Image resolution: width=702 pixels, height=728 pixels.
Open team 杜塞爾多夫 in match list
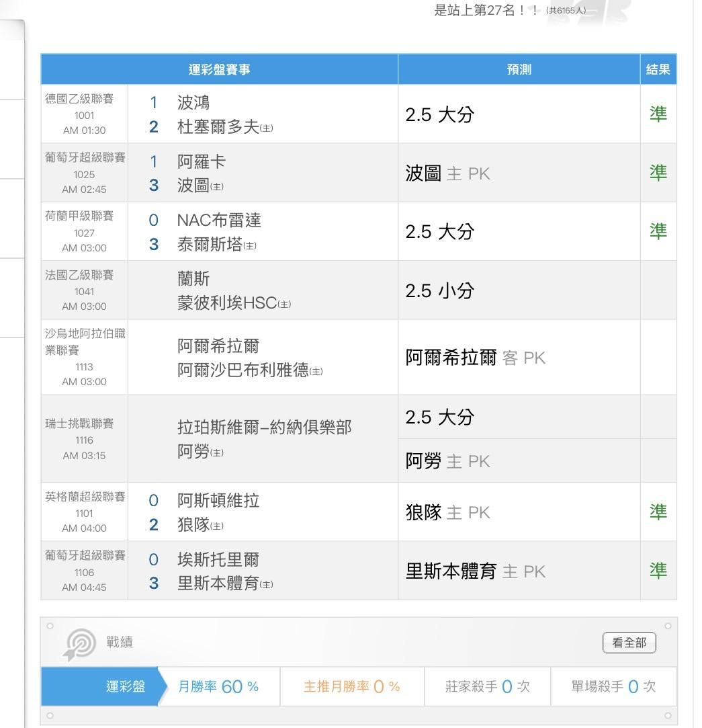tap(218, 127)
